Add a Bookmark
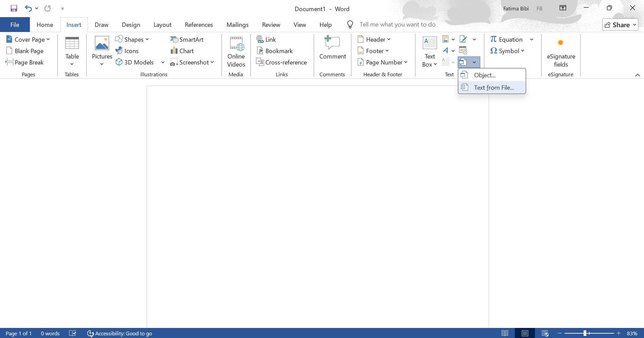644x338 pixels. pos(275,51)
